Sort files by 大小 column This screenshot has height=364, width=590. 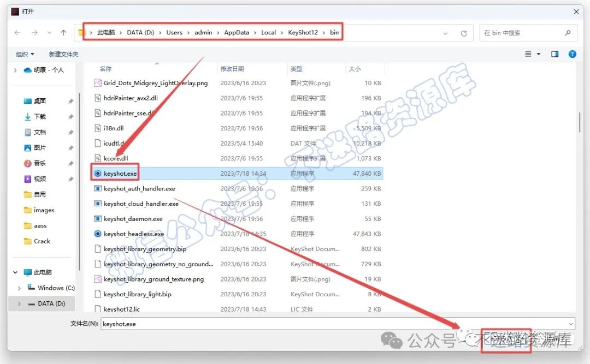coord(355,69)
